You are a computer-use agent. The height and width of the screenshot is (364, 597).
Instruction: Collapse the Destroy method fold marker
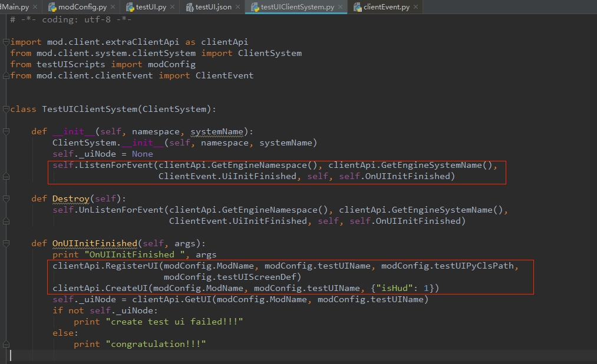tap(6, 198)
